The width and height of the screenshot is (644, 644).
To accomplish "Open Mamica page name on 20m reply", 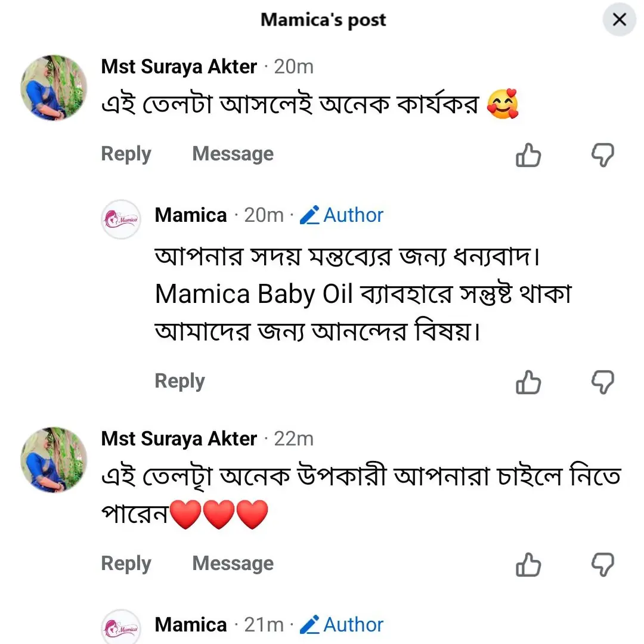I will click(191, 215).
